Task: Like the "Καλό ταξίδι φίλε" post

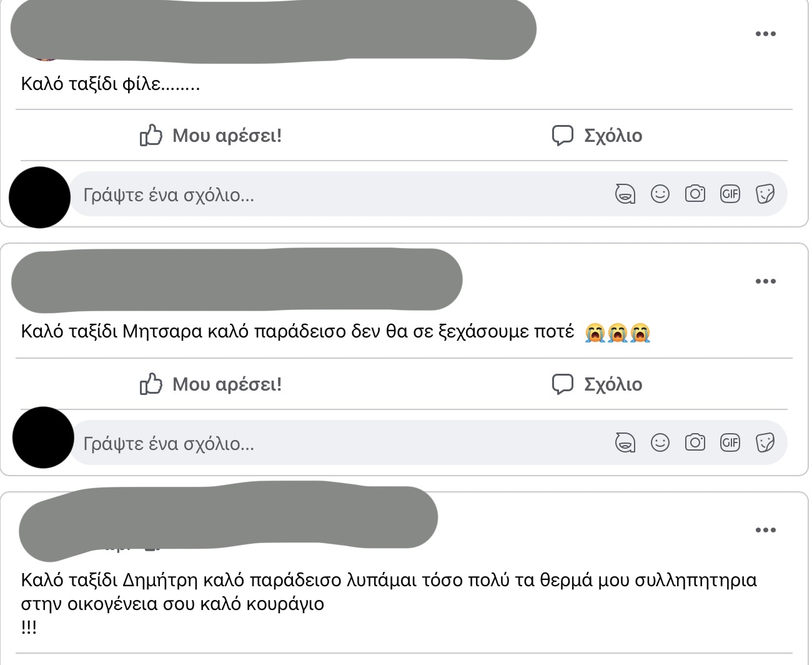Action: point(210,135)
